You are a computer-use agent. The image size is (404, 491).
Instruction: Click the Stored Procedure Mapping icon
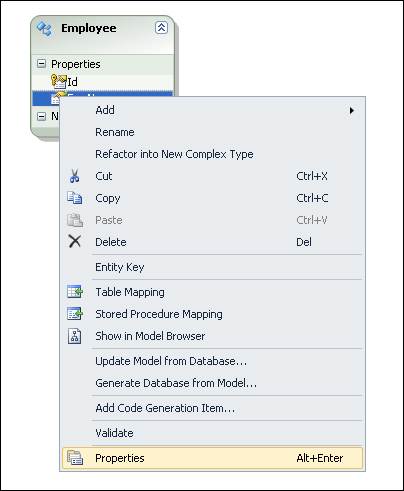click(x=75, y=314)
